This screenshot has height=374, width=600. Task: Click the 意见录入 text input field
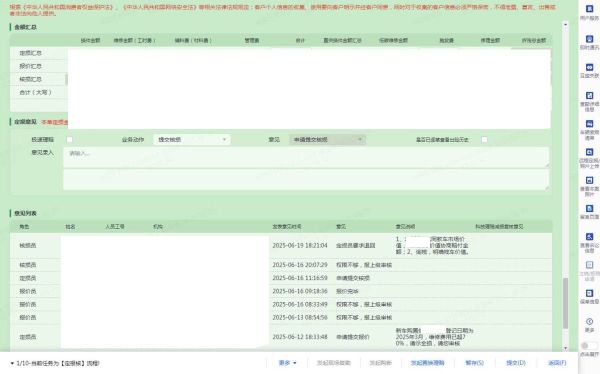(306, 157)
